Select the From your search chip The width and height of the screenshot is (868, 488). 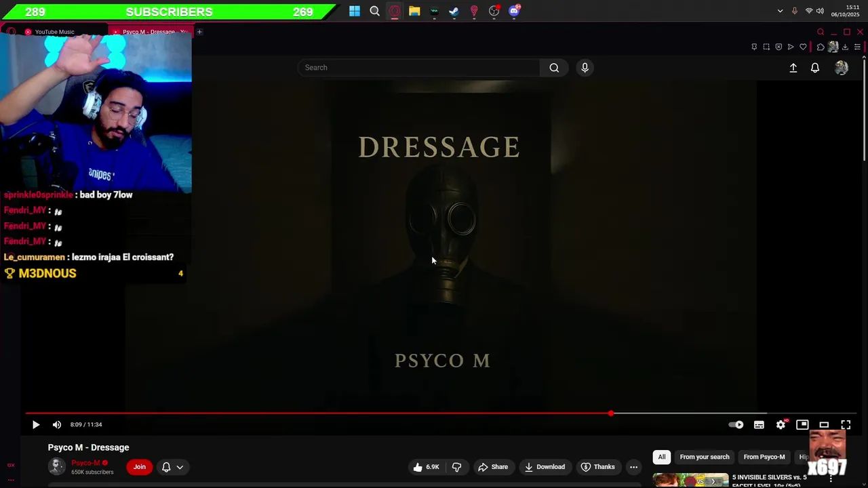(x=705, y=457)
